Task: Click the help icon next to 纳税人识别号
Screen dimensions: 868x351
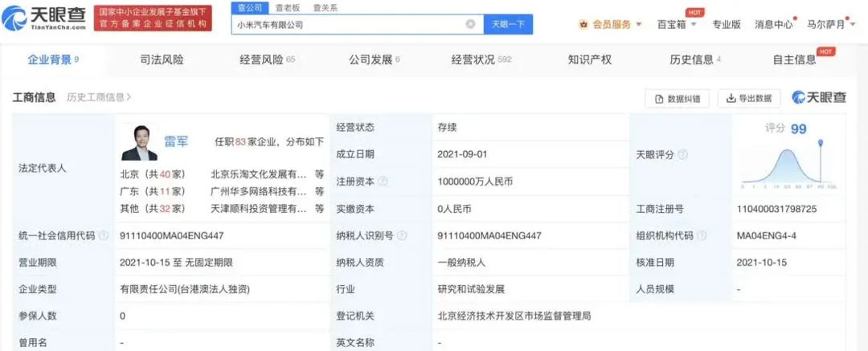Action: tap(402, 236)
